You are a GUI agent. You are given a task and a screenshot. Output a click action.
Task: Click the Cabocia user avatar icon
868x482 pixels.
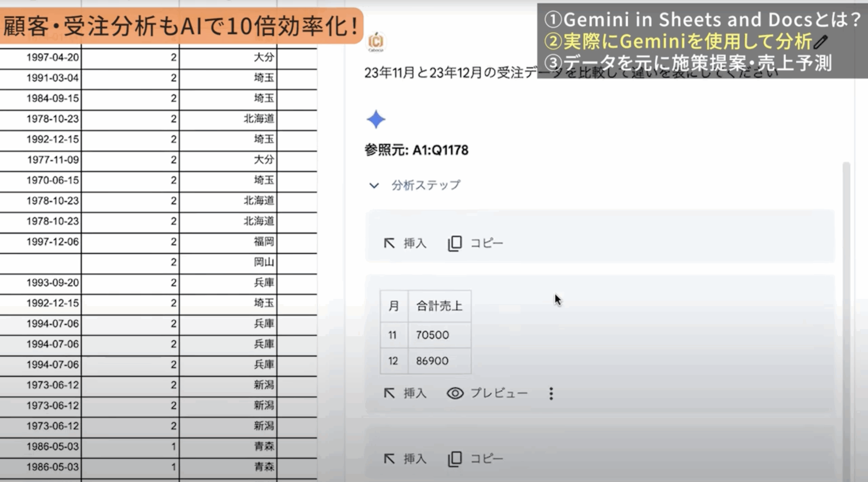click(376, 42)
